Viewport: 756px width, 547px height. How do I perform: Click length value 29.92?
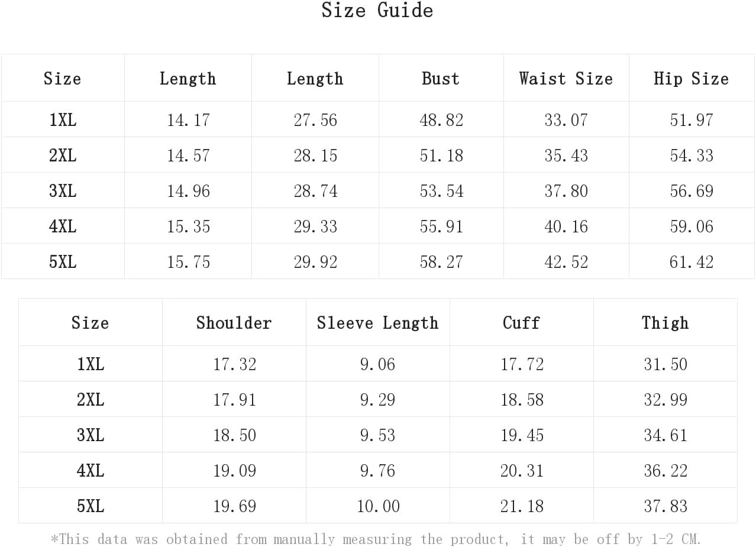(315, 262)
